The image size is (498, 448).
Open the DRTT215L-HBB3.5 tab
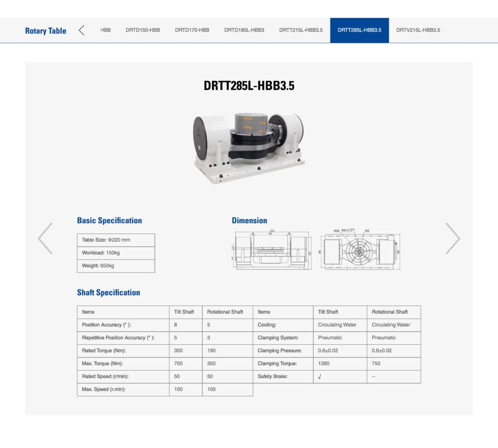click(x=301, y=30)
